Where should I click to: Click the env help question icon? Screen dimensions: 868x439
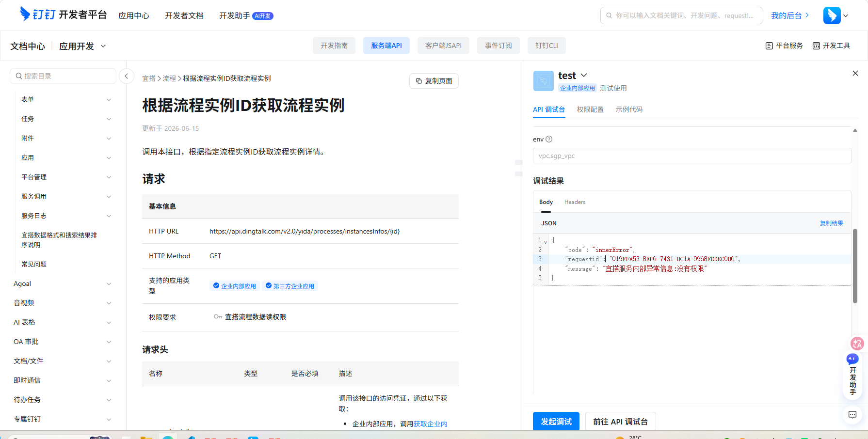[549, 139]
